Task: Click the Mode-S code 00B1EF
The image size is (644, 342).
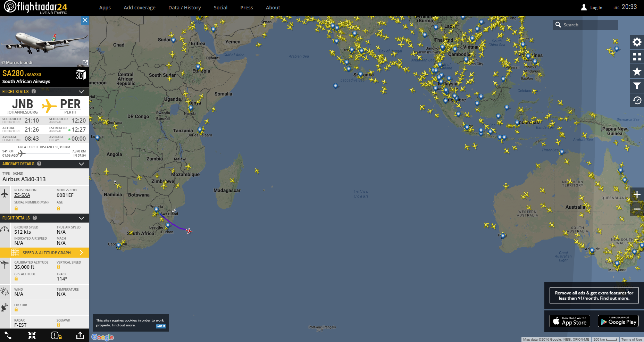Action: 65,195
